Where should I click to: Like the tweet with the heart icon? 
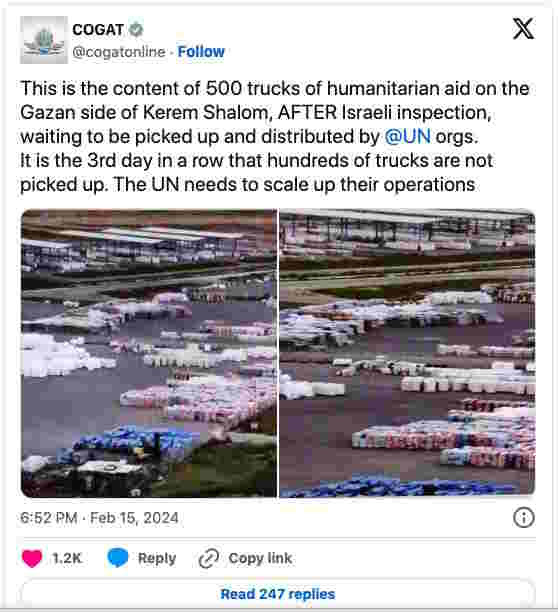pos(32,558)
